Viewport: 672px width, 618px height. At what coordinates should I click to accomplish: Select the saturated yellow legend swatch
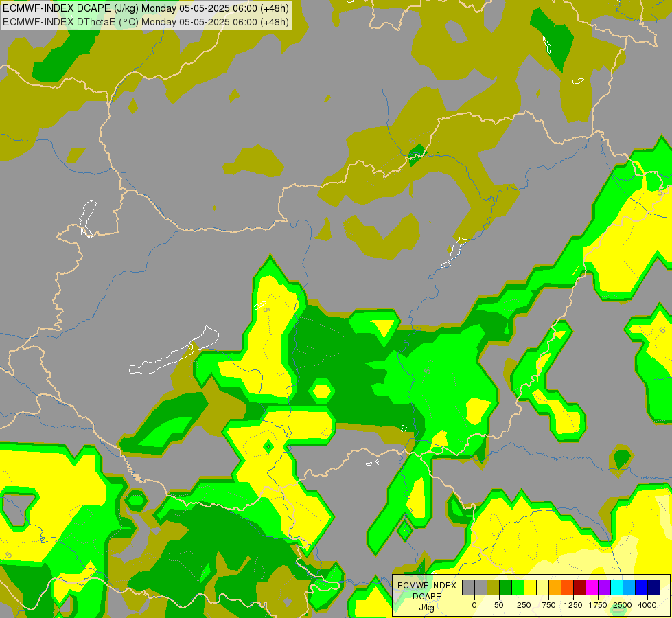[530, 587]
